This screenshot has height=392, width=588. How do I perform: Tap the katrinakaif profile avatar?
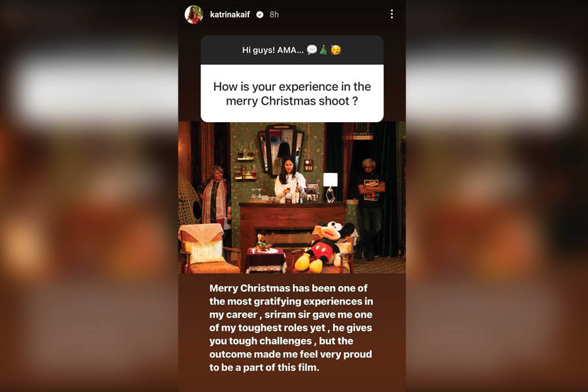pos(194,14)
